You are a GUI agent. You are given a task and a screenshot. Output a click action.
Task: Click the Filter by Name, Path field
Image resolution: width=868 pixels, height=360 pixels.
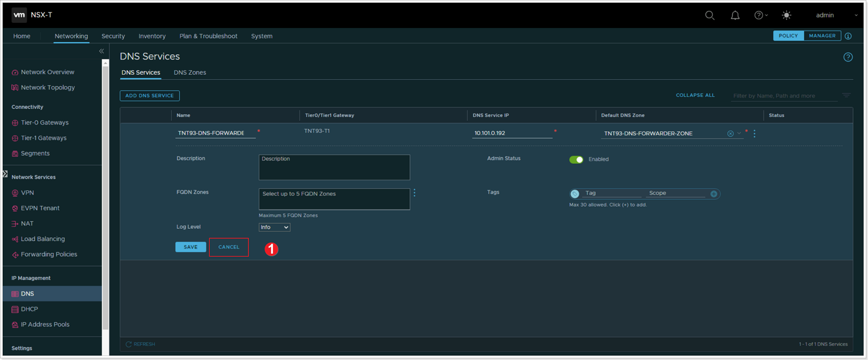click(x=784, y=96)
